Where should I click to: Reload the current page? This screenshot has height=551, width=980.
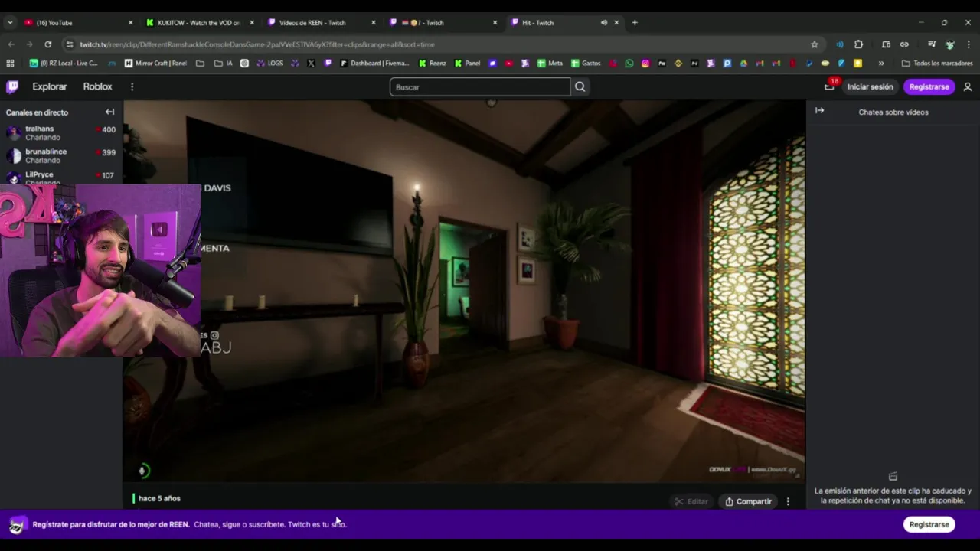(x=47, y=44)
